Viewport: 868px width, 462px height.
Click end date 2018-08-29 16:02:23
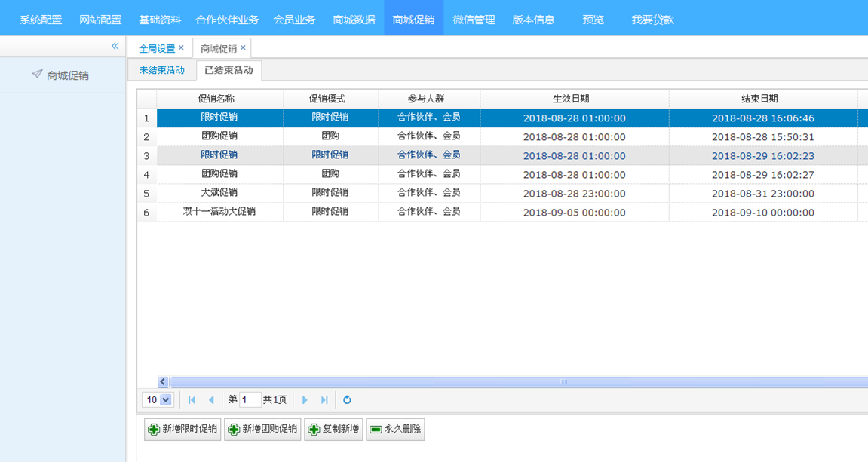coord(763,156)
